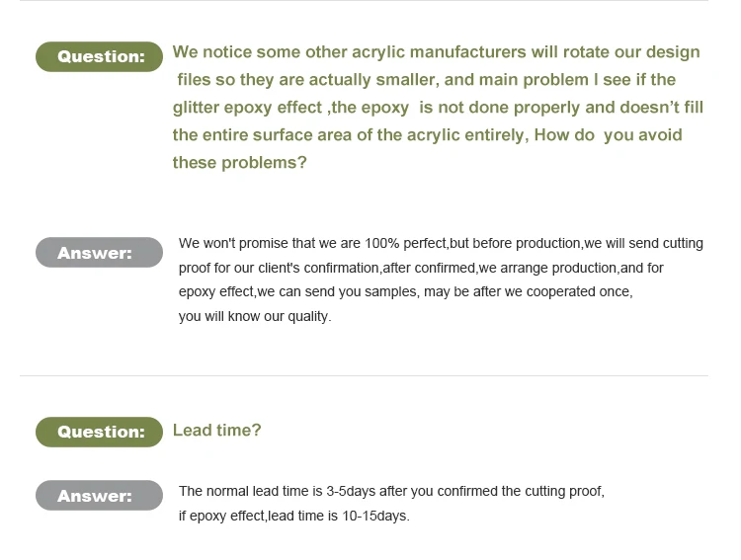Click the first gray Answer badge
Image resolution: width=741 pixels, height=560 pixels.
tap(99, 253)
